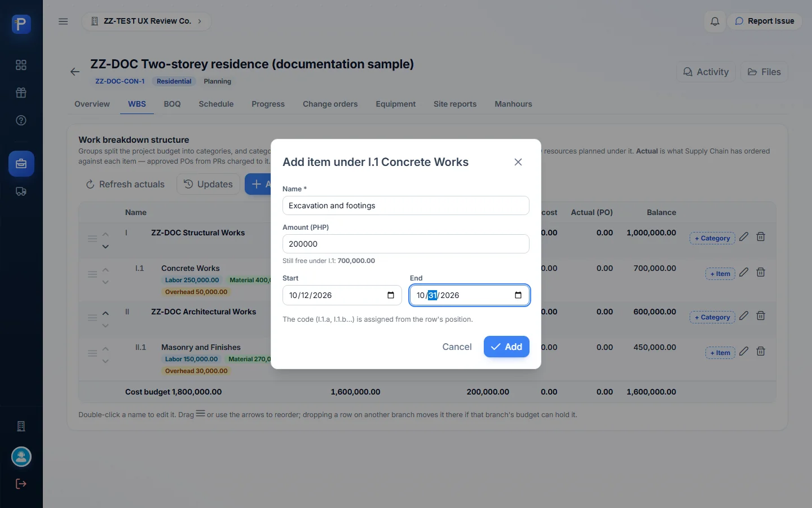812x508 pixels.
Task: Move ZZ-DOC Architectural Works up with arrow
Action: [x=105, y=313]
